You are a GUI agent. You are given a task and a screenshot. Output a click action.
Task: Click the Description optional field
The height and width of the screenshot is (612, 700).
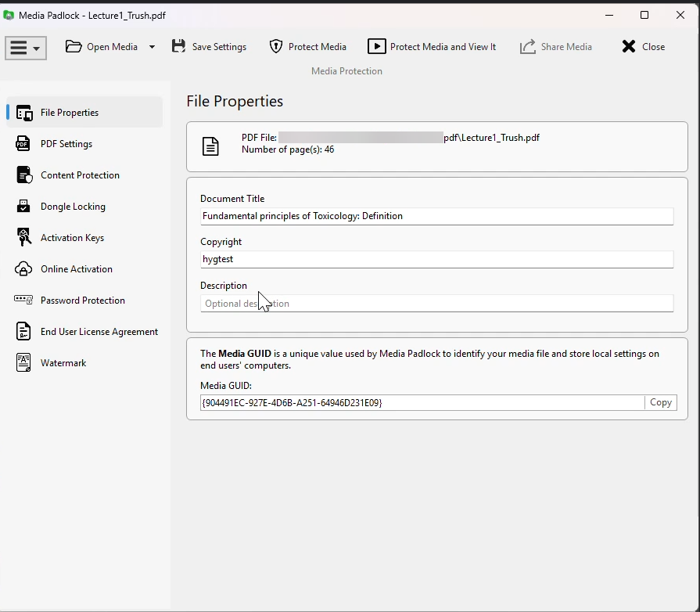[436, 304]
